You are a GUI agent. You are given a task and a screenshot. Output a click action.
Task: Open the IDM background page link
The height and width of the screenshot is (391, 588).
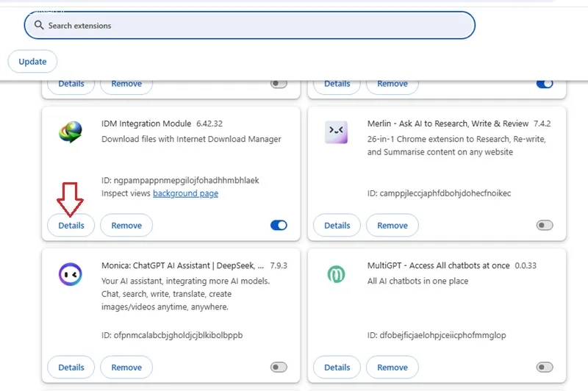click(185, 193)
